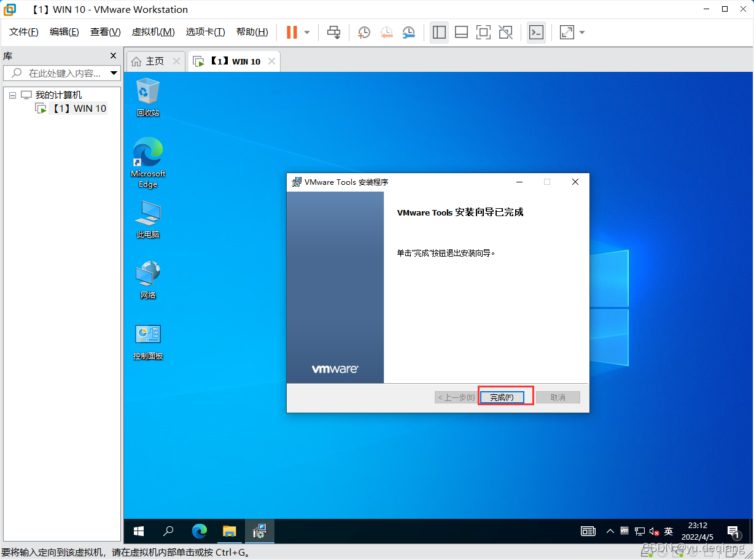Toggle Unity mode icon in toolbar

click(x=506, y=32)
